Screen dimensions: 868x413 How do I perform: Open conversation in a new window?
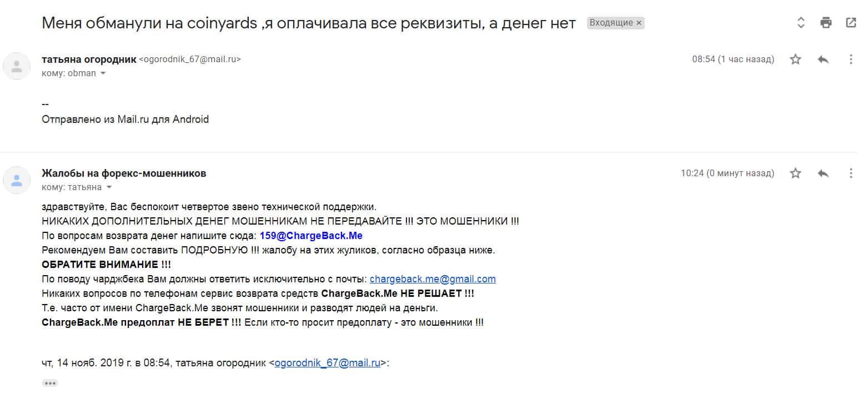click(851, 23)
